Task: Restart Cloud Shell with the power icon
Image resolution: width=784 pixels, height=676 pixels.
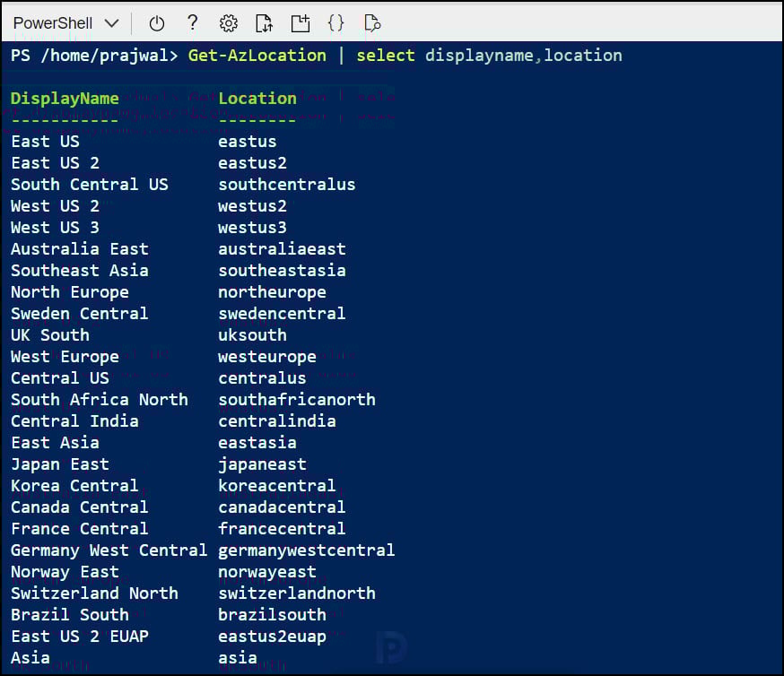Action: pos(156,23)
